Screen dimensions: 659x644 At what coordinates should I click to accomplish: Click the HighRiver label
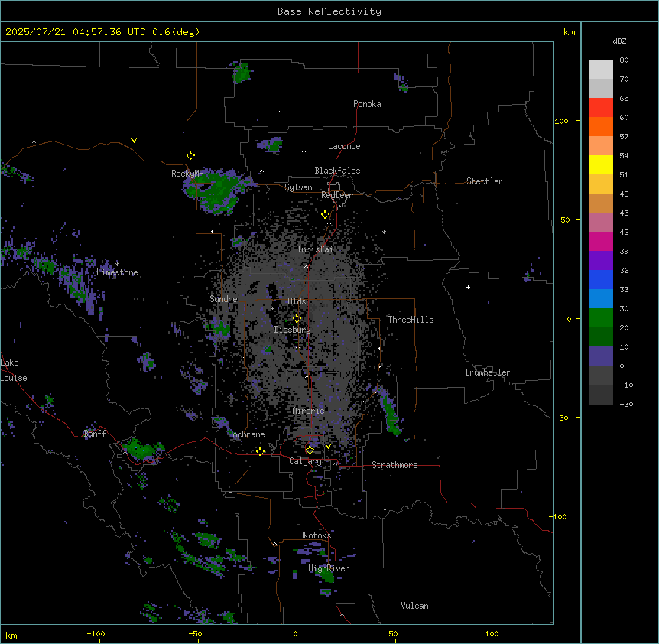(329, 568)
